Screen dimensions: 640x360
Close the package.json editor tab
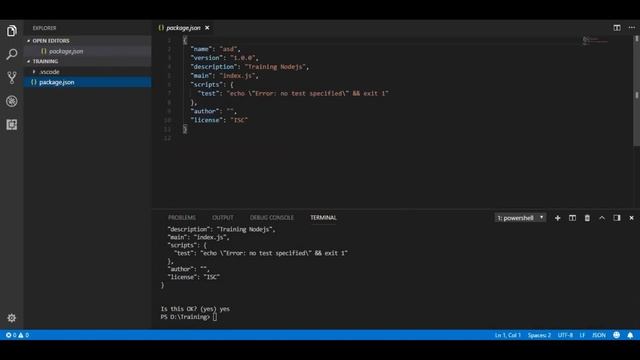pos(207,28)
